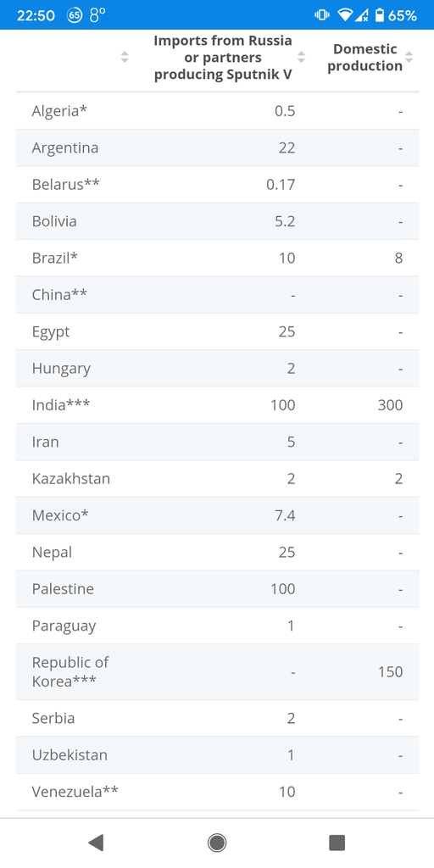Open recent apps with square button
434x868 pixels.
point(337,843)
